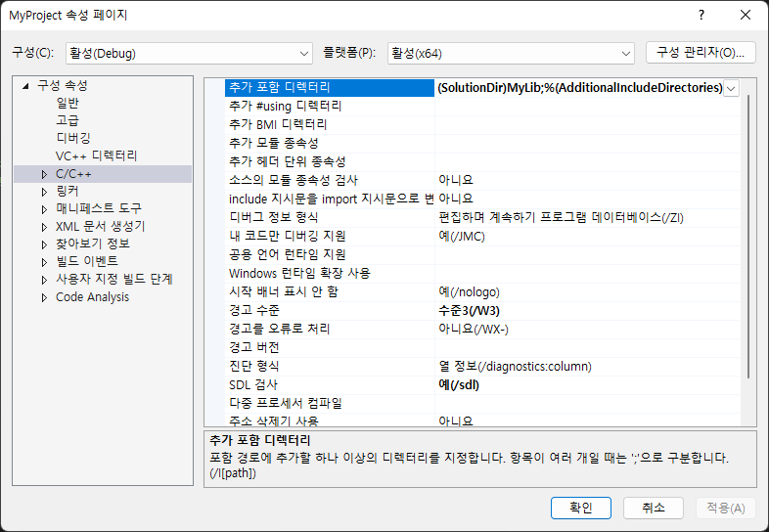
Task: Select 일반 in the property tree
Action: click(x=68, y=103)
